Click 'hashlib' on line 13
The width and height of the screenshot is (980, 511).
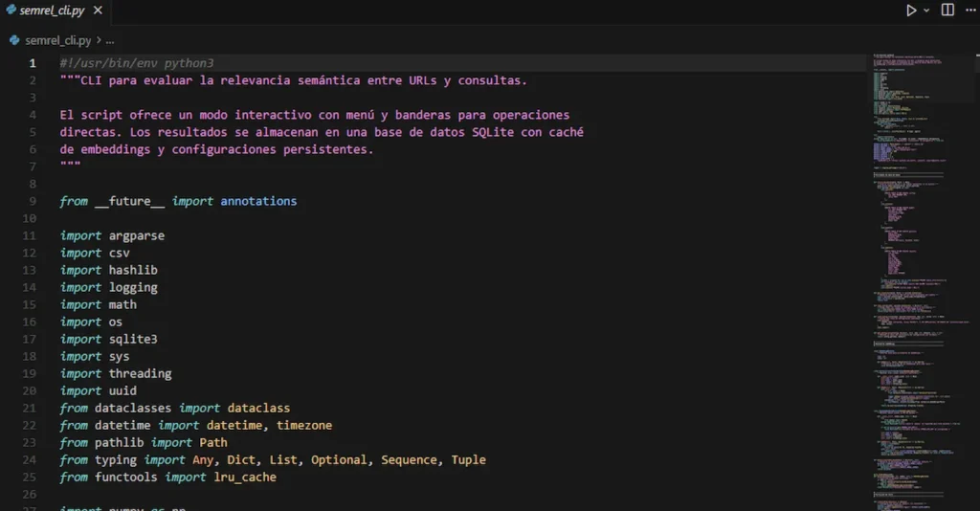[133, 270]
